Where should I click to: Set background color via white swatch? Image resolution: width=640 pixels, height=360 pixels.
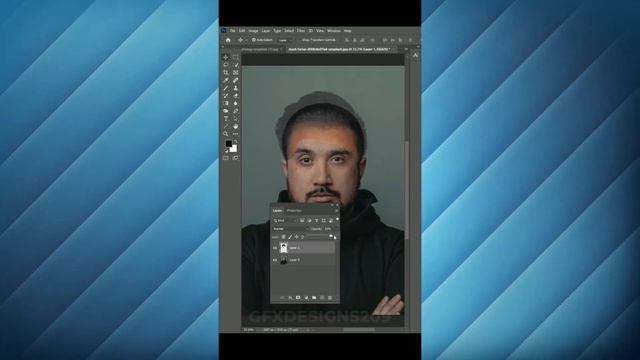[234, 149]
